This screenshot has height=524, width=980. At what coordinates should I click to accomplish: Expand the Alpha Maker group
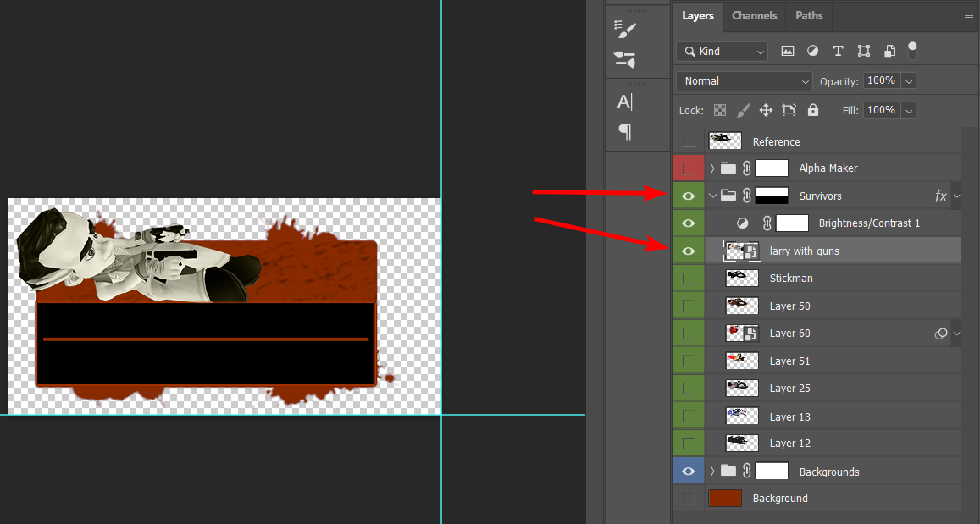711,168
